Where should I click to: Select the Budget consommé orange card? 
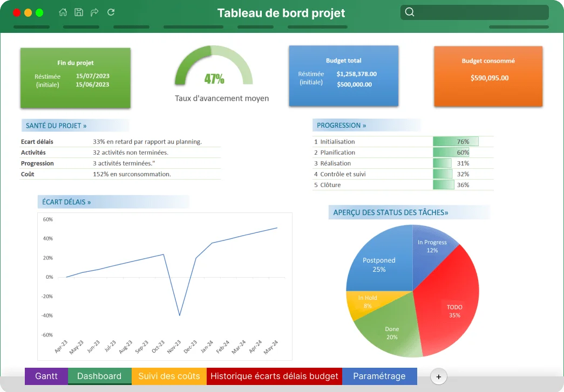point(488,76)
